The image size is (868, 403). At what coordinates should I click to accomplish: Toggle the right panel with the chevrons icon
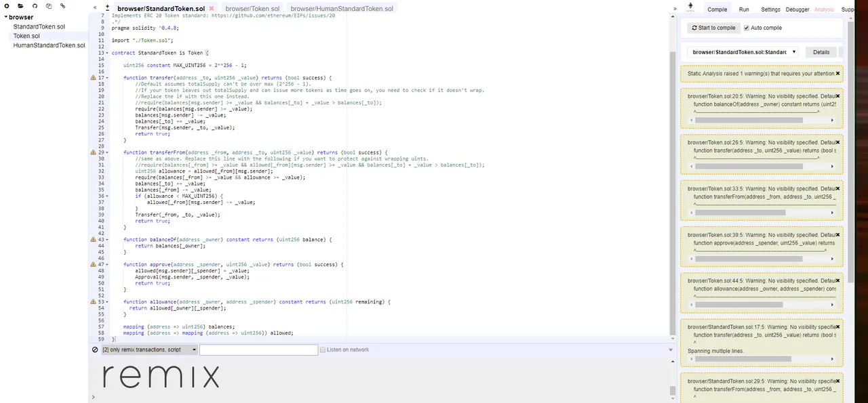pyautogui.click(x=675, y=8)
